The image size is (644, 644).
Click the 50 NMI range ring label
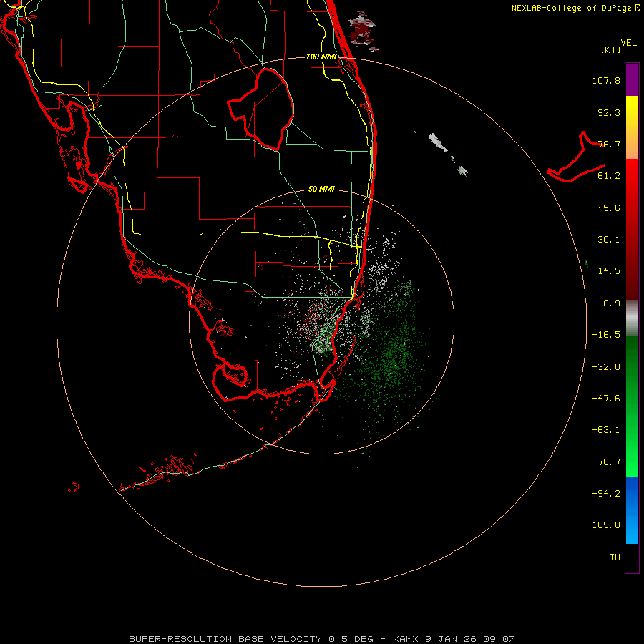point(321,189)
